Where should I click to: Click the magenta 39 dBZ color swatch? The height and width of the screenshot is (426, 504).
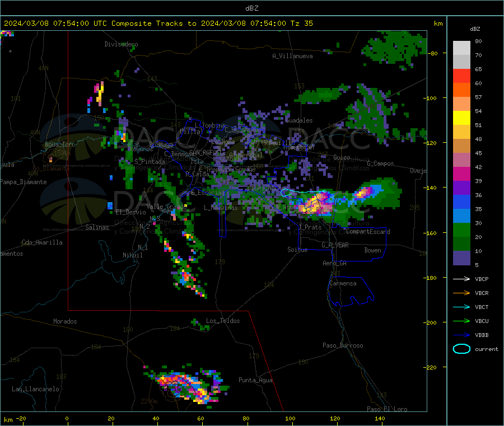point(461,174)
